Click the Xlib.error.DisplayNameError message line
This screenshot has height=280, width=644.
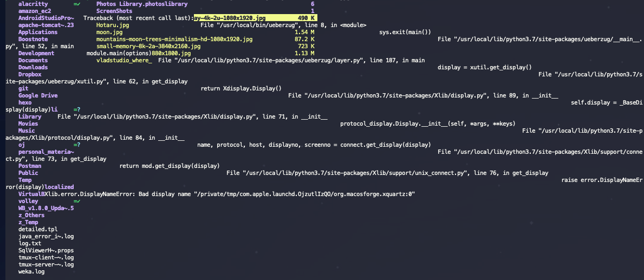(230, 194)
